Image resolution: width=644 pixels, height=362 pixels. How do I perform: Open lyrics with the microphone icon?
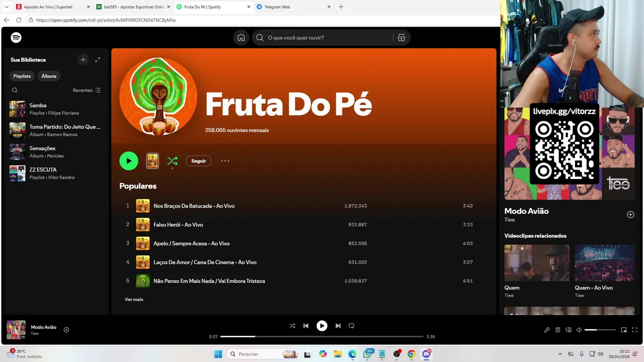tap(547, 330)
